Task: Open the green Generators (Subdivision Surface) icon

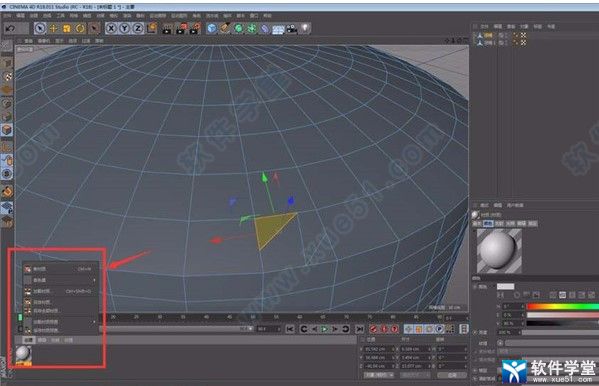Action: 238,28
